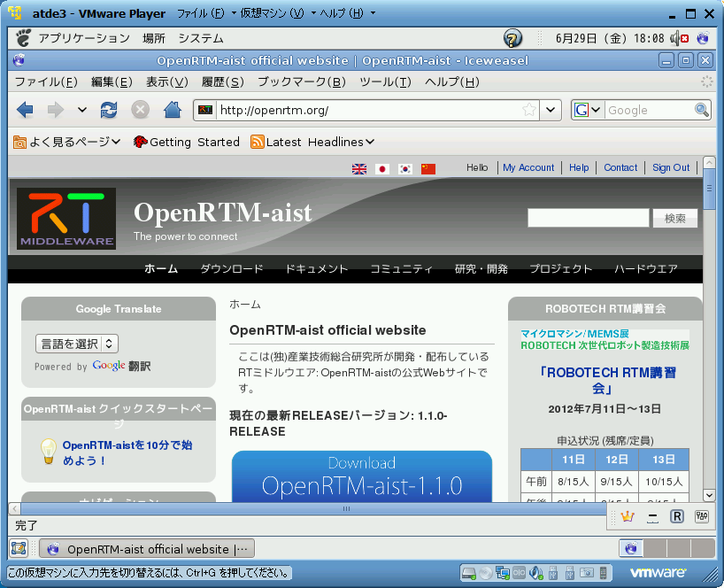Click the horizontal scrollbar at the page bottom
Screen dimensions: 724x588
coord(313,508)
